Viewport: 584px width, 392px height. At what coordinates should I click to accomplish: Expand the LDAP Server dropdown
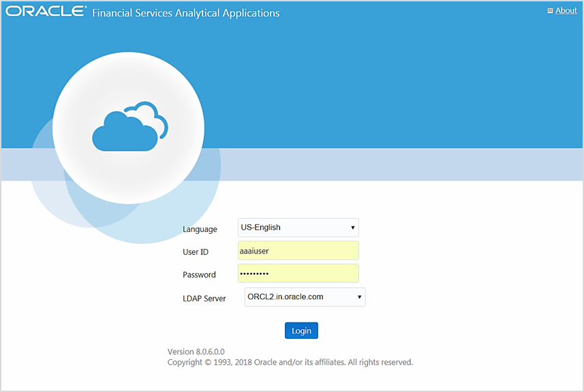[305, 297]
